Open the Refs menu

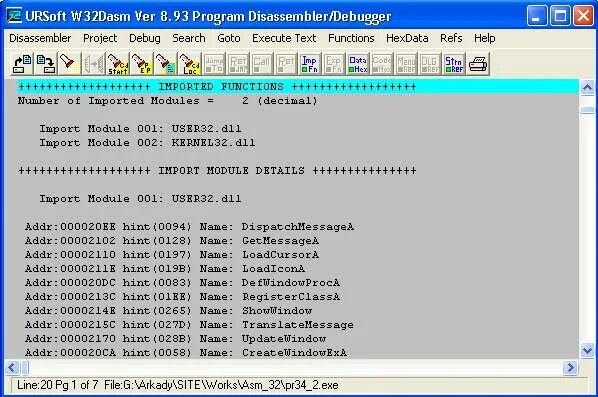coord(451,38)
